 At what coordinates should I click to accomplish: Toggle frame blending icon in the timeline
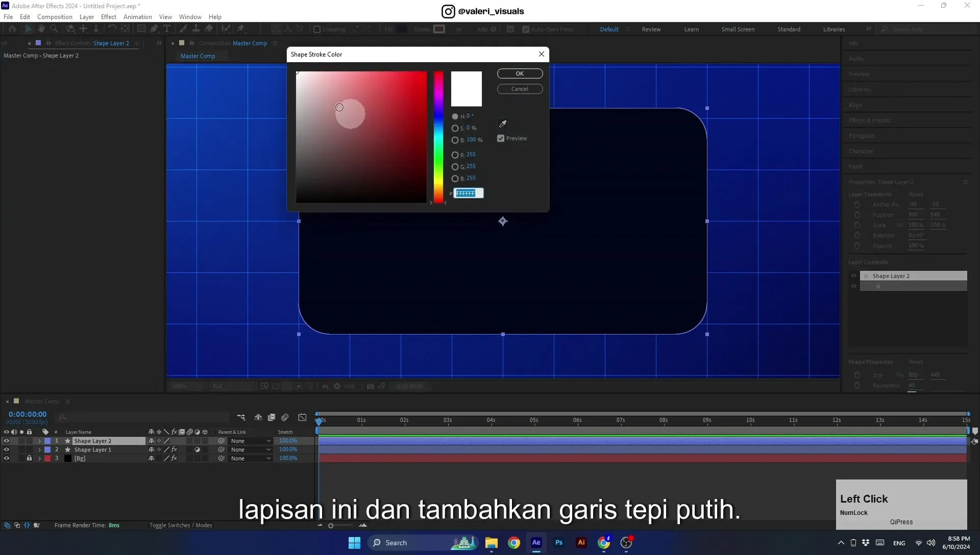tap(272, 417)
